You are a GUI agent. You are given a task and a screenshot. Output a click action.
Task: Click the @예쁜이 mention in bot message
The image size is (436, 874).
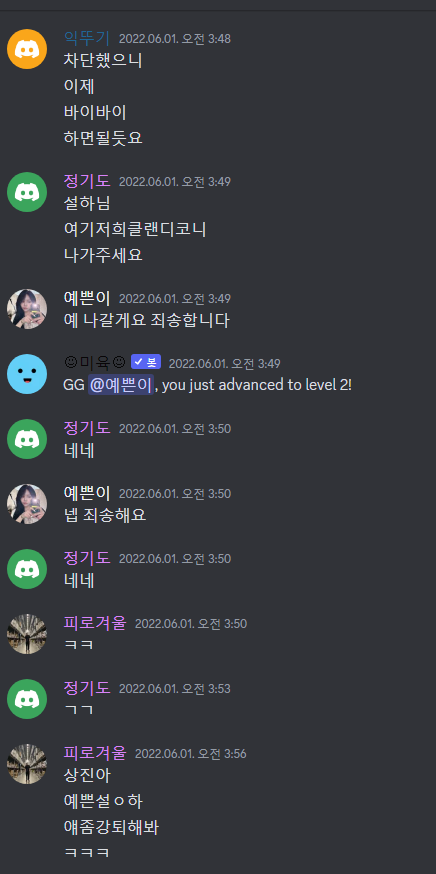(x=120, y=385)
